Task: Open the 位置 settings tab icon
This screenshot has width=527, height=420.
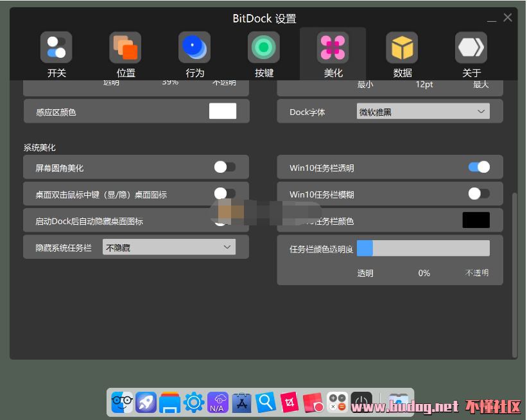Action: point(125,48)
